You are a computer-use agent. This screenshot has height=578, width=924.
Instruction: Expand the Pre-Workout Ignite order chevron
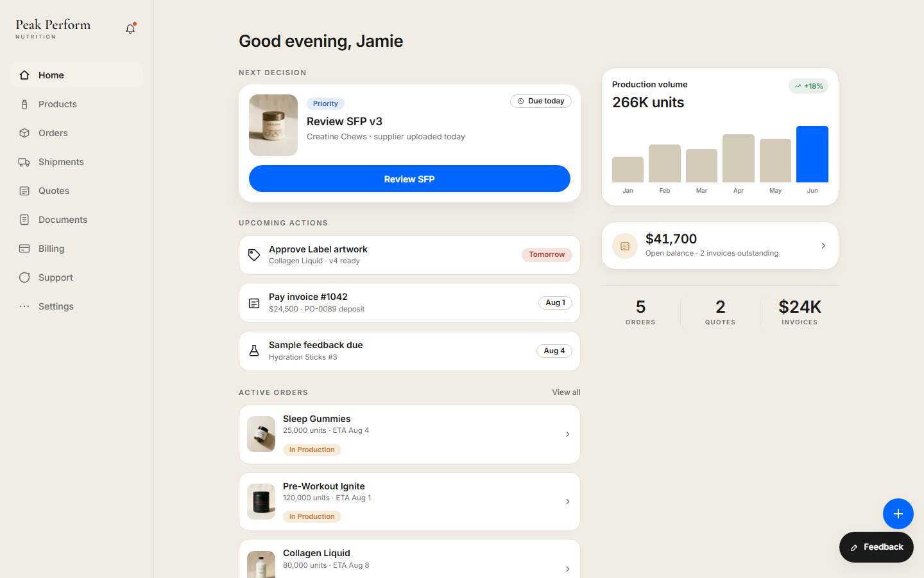(568, 502)
